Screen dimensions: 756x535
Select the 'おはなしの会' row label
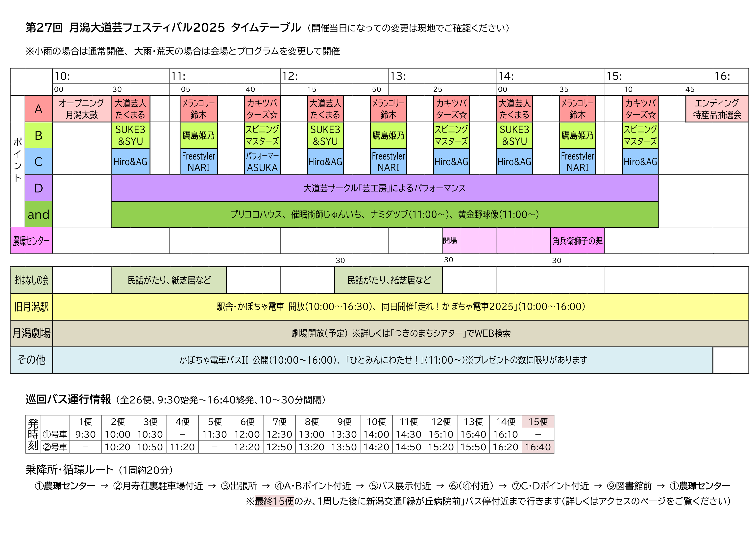(31, 280)
